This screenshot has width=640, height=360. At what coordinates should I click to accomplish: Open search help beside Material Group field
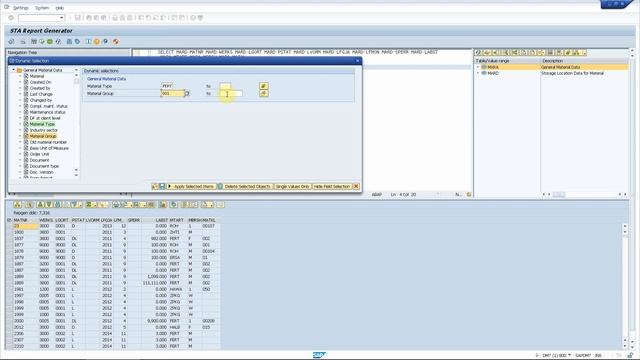pos(187,93)
